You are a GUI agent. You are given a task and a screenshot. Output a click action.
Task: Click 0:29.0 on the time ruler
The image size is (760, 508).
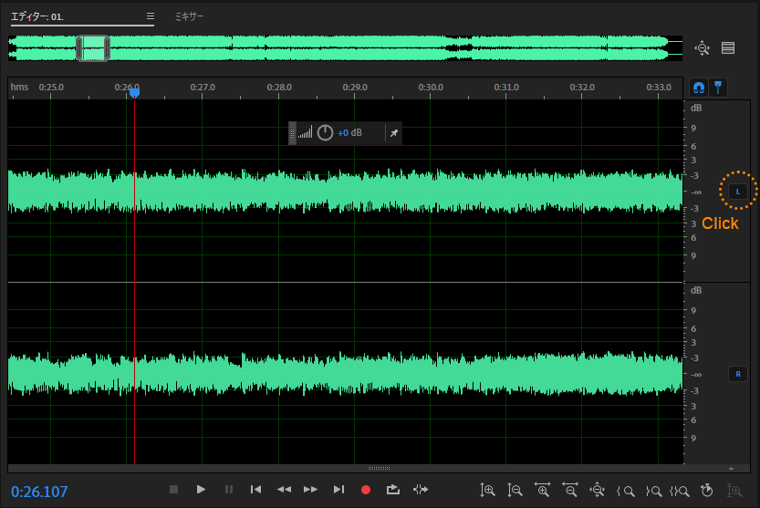pos(355,87)
